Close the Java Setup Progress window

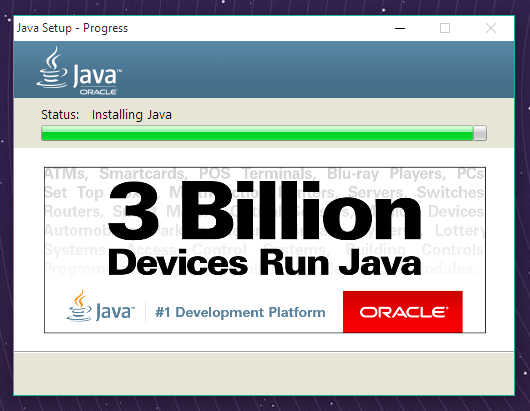tap(491, 28)
